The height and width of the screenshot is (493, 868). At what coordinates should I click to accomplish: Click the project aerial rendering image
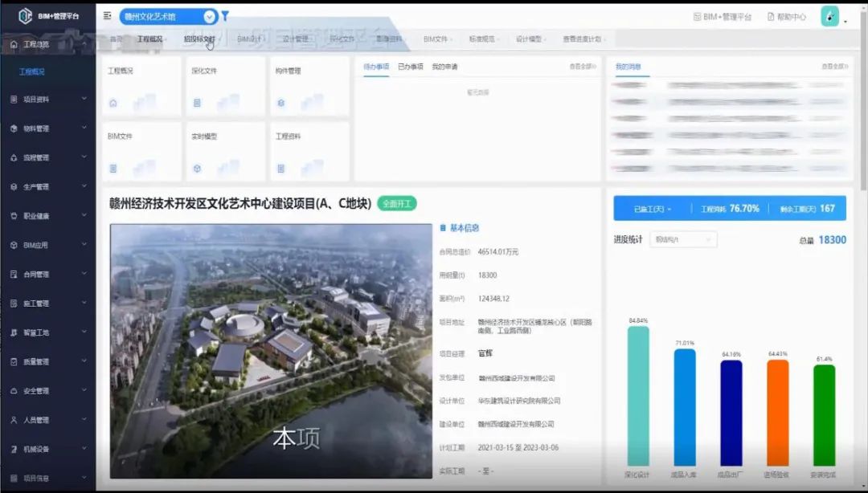(271, 351)
